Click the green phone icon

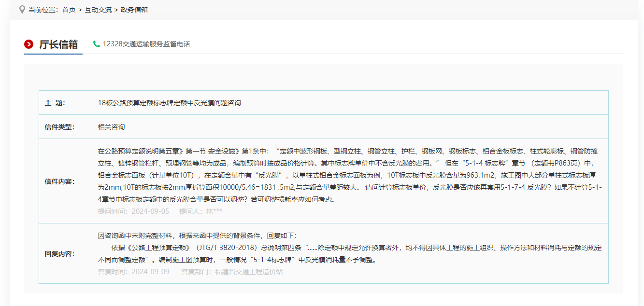(97, 44)
